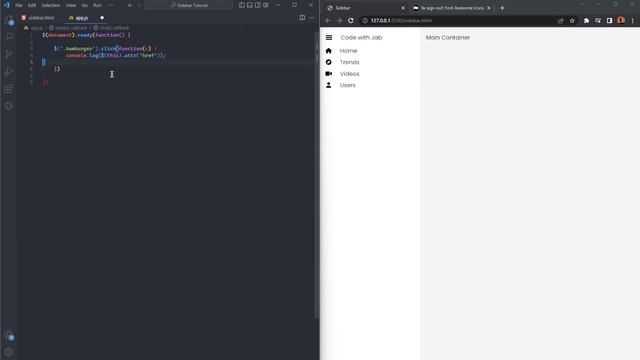640x360 pixels.
Task: Open the Users link in the sidebar
Action: (x=347, y=85)
